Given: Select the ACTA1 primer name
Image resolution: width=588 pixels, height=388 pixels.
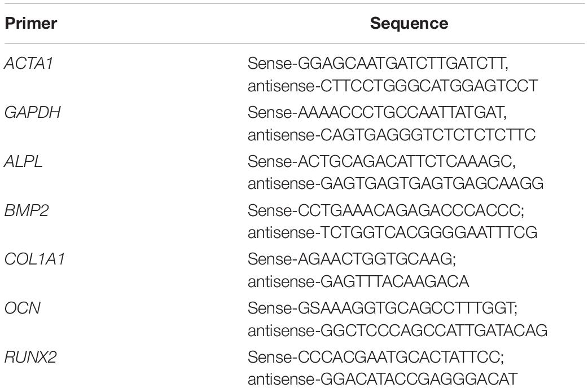Looking at the screenshot, I should coord(29,63).
